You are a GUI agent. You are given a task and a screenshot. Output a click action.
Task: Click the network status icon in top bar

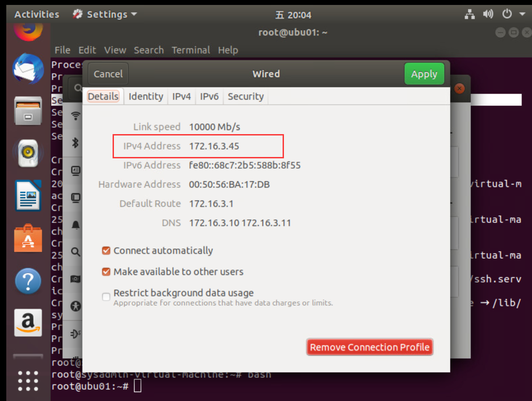pos(470,14)
